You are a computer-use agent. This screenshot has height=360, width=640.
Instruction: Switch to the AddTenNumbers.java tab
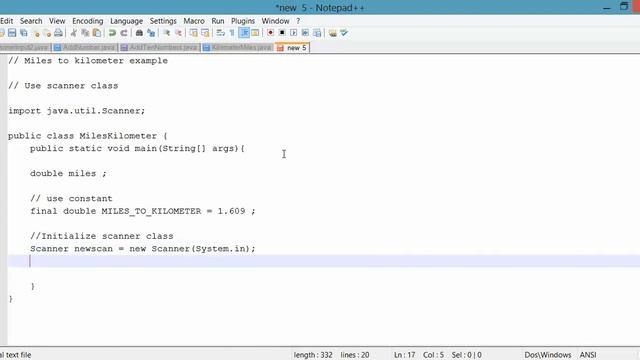[x=159, y=48]
